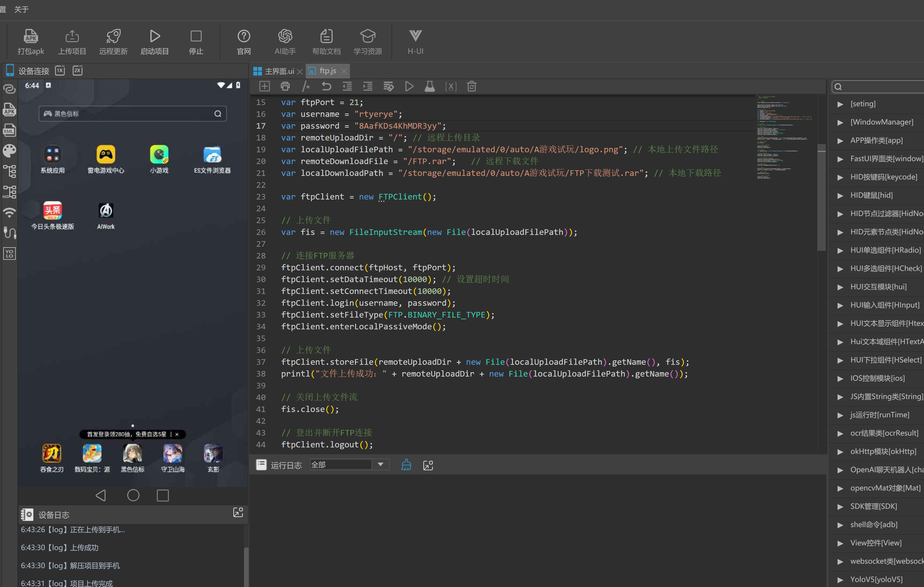This screenshot has width=924, height=587.
Task: Open the ES文件浏览器 app on device
Action: point(212,159)
